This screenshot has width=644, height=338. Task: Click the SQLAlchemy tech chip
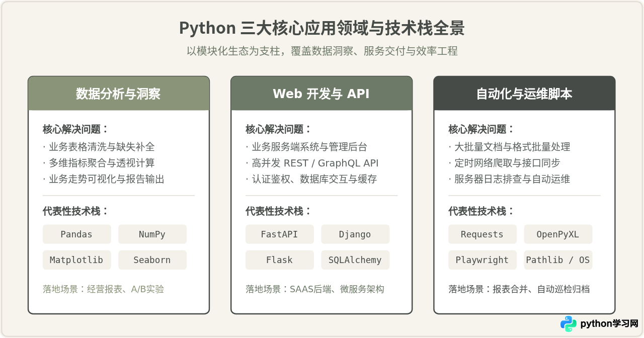(x=355, y=260)
